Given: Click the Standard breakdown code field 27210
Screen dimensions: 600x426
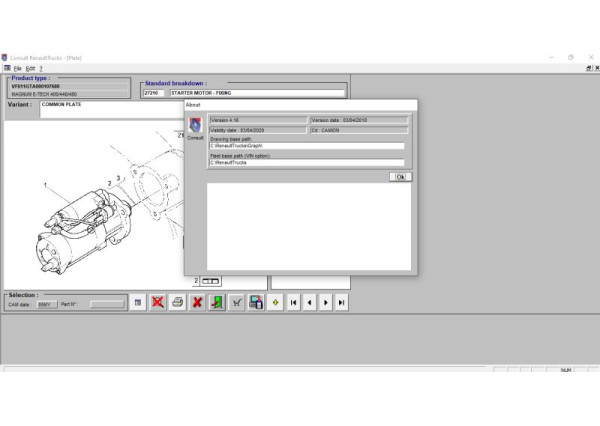Looking at the screenshot, I should 154,93.
